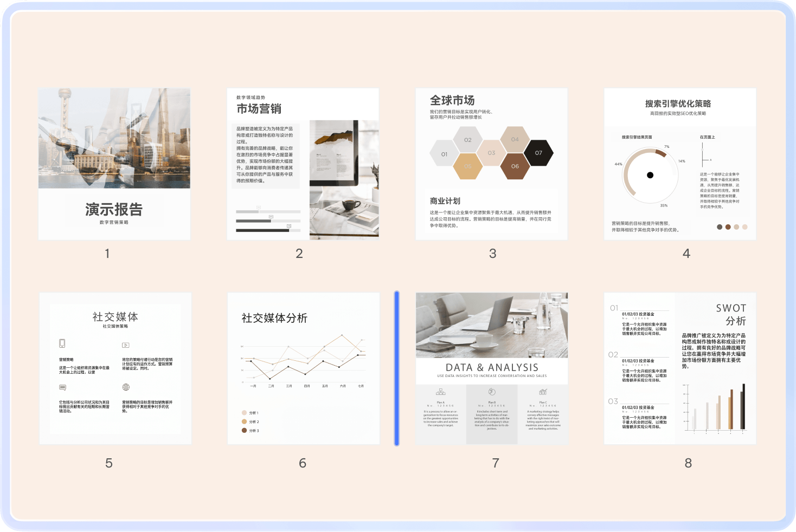
Task: Click slide number label 5
Action: pos(109,463)
